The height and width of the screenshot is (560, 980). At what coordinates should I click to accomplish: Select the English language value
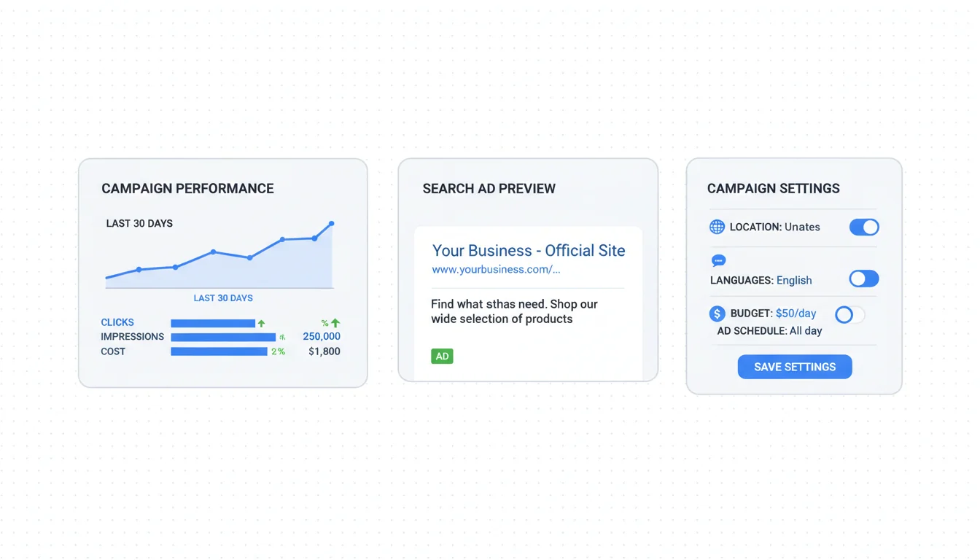[x=794, y=280]
